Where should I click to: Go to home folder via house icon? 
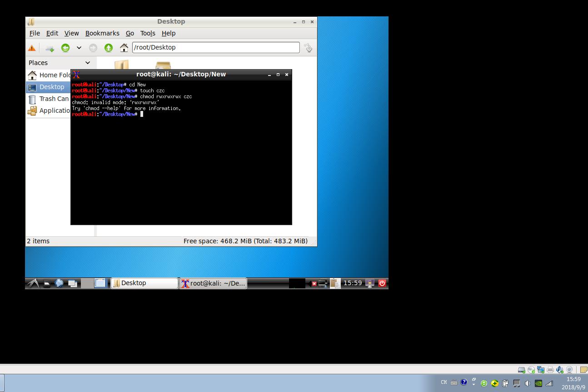[x=124, y=48]
